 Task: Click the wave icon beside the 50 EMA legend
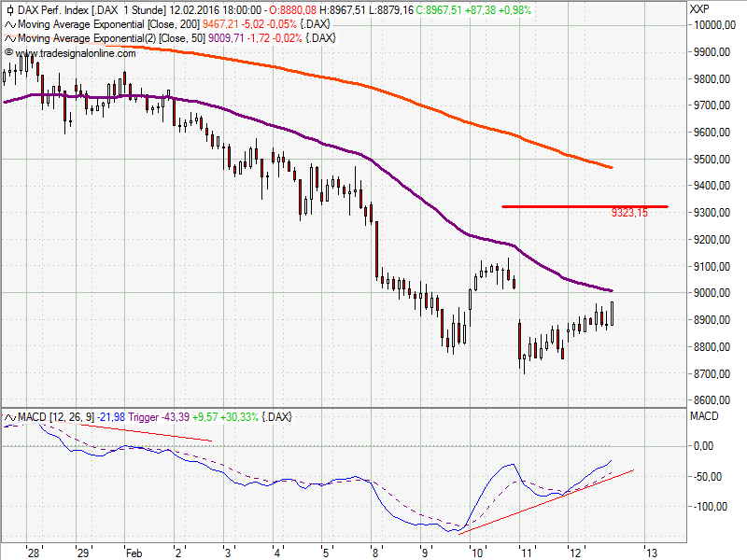(9, 38)
